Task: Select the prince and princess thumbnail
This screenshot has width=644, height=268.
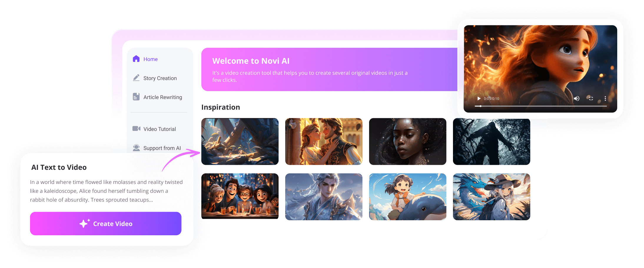Action: tap(324, 142)
